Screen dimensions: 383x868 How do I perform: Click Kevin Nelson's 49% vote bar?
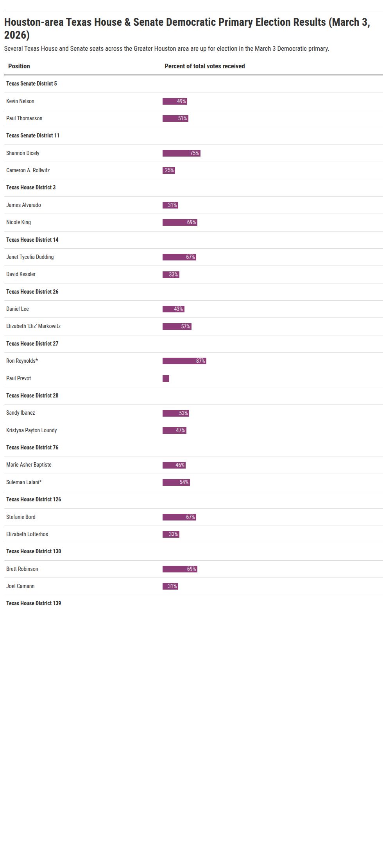pyautogui.click(x=175, y=101)
